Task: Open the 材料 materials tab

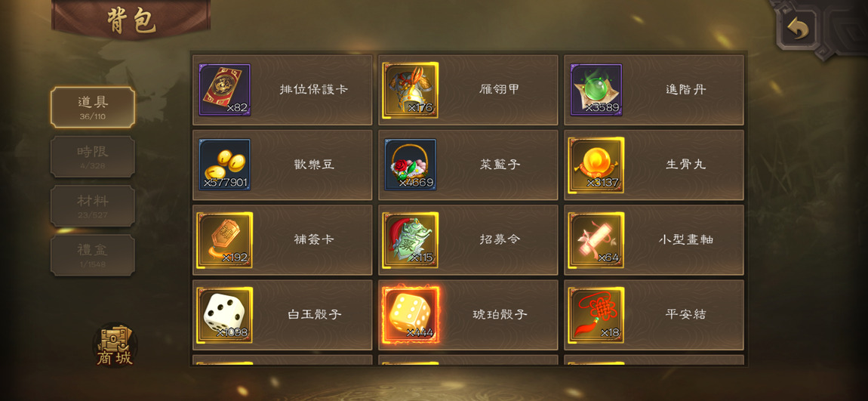Action: tap(92, 206)
